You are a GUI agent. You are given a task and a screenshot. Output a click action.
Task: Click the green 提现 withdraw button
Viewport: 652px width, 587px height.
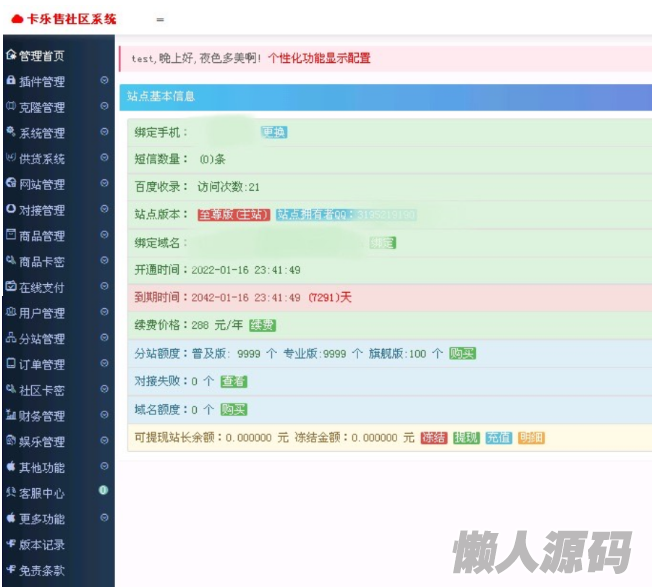click(467, 438)
